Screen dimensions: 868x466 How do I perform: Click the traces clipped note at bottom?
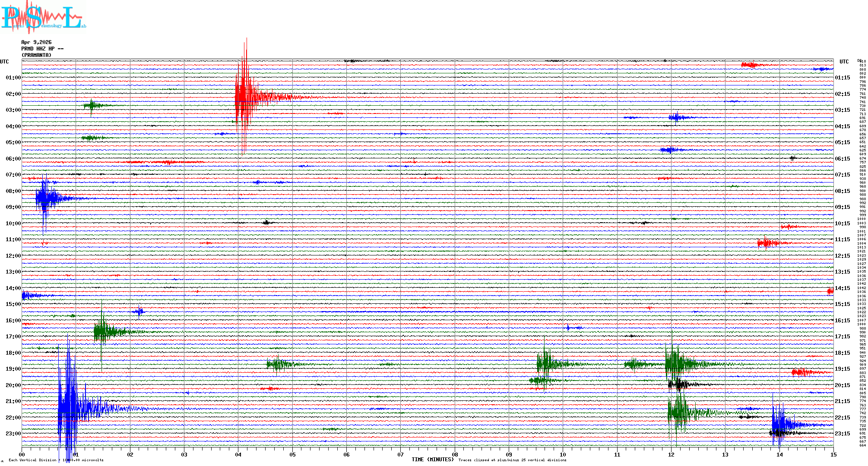tap(512, 460)
